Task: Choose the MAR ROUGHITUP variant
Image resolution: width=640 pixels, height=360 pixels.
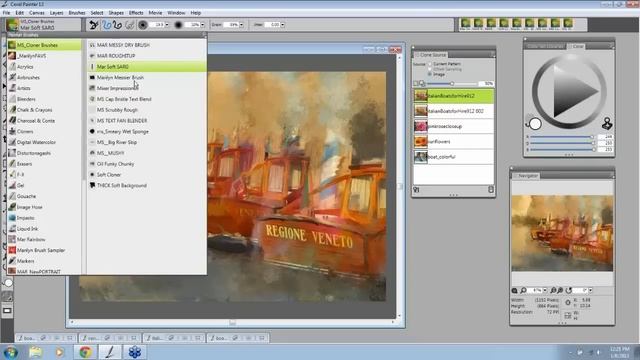Action: coord(147,56)
